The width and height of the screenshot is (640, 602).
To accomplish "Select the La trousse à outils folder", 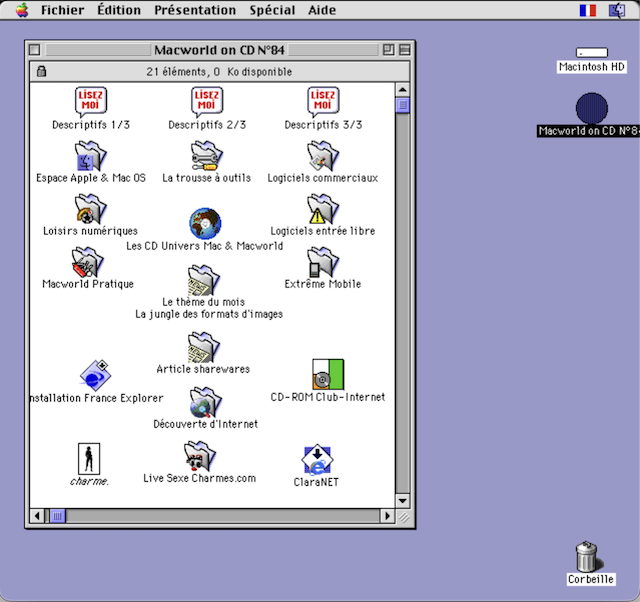I will [207, 156].
